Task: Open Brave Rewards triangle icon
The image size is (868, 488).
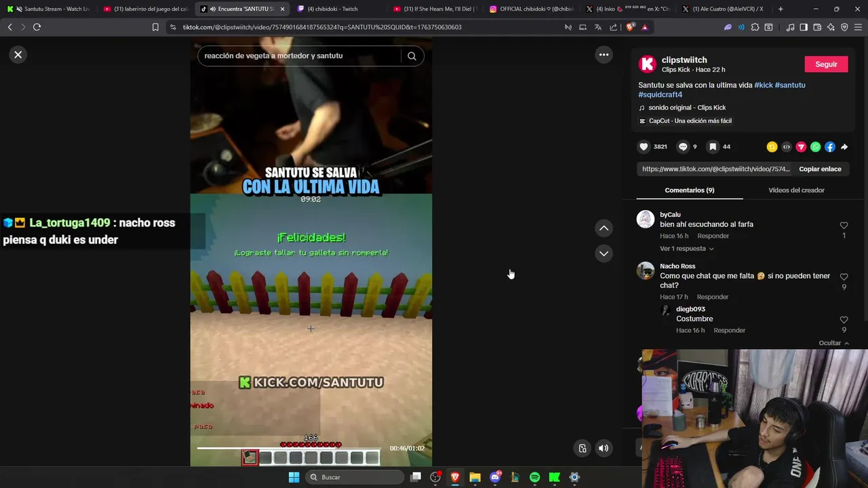Action: click(x=644, y=27)
